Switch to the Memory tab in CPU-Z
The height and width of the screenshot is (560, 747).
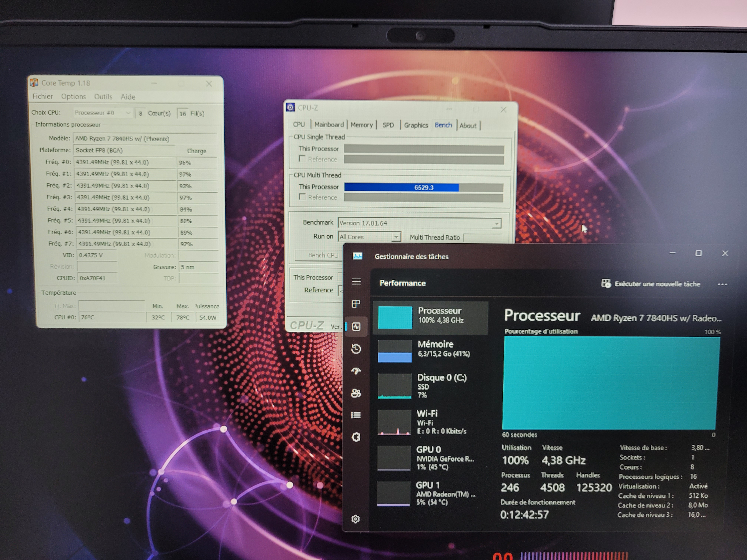[x=361, y=125]
